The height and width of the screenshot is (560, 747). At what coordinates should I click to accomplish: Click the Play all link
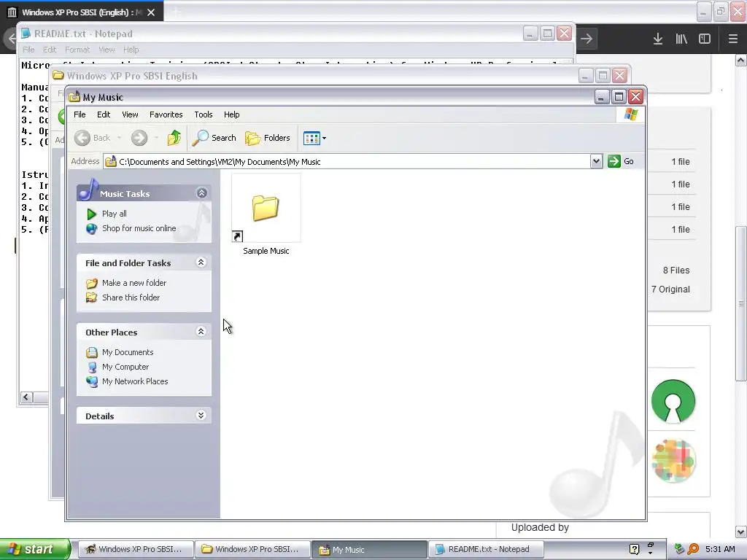tap(115, 214)
